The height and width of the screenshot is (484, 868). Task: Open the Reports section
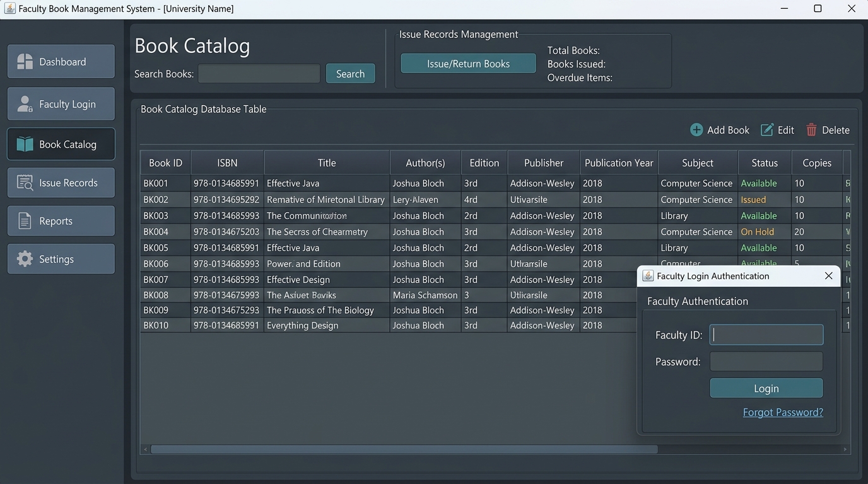pyautogui.click(x=61, y=221)
